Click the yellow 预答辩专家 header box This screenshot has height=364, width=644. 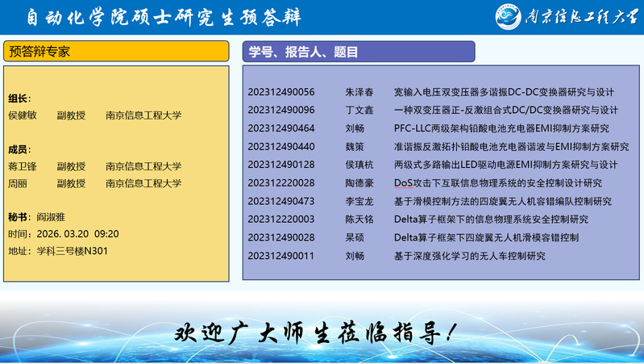pos(116,52)
